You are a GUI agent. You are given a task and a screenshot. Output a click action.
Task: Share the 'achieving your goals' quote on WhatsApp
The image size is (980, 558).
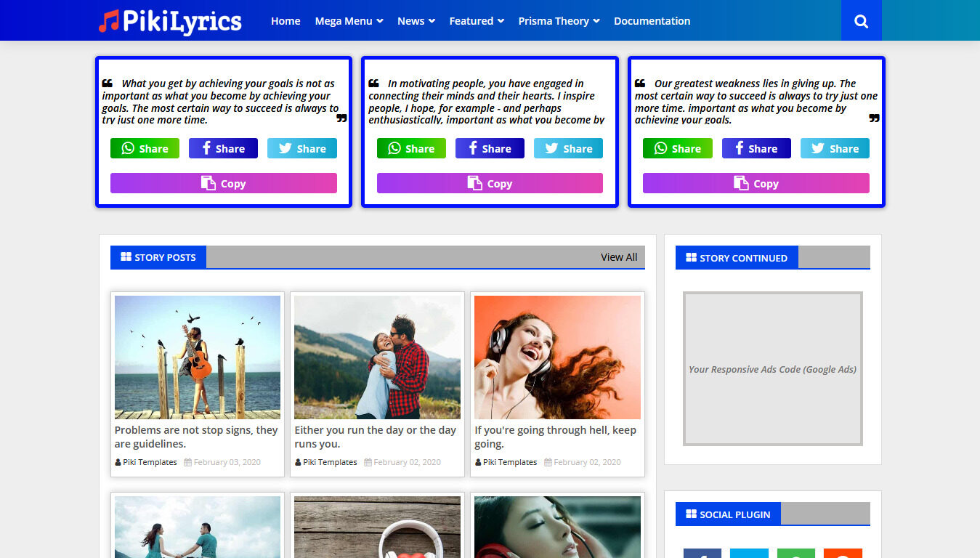click(145, 148)
